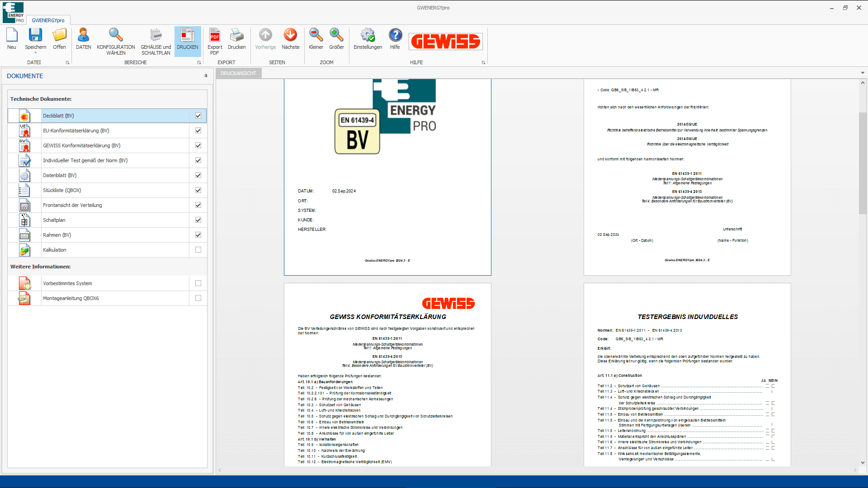Click Deckblatt (BV) document icon
The width and height of the screenshot is (868, 488).
[x=24, y=116]
